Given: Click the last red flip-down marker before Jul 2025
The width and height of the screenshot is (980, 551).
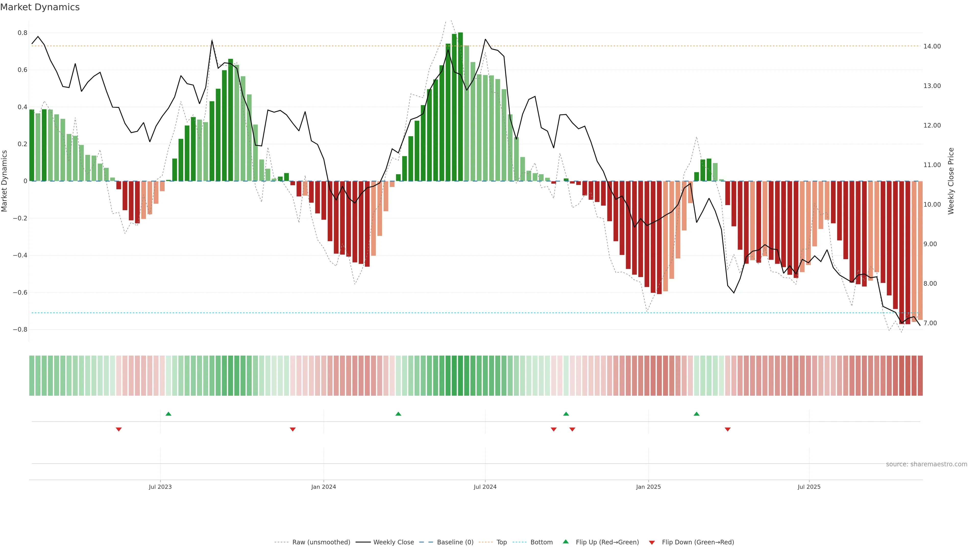Looking at the screenshot, I should (727, 429).
